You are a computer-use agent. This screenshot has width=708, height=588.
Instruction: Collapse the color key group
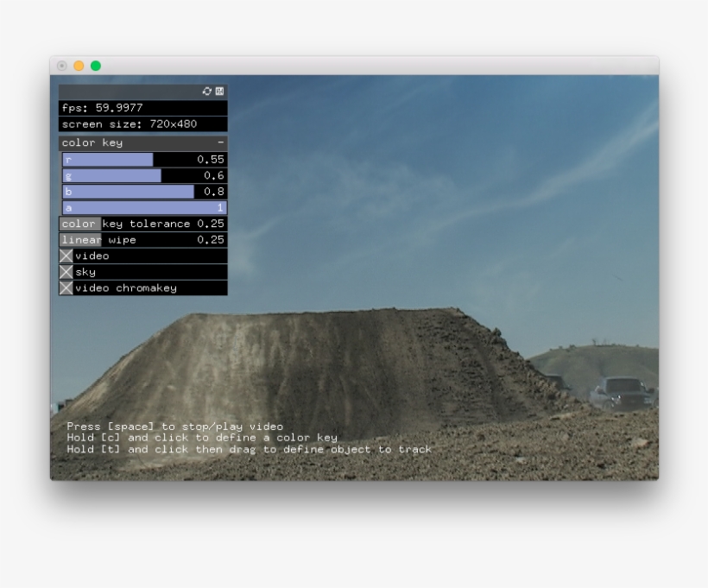pos(220,142)
